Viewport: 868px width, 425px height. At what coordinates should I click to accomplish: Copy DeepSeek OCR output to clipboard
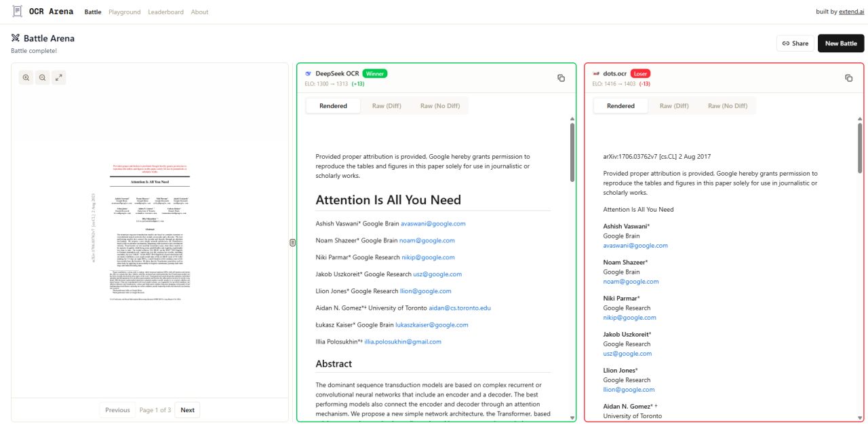pos(561,78)
